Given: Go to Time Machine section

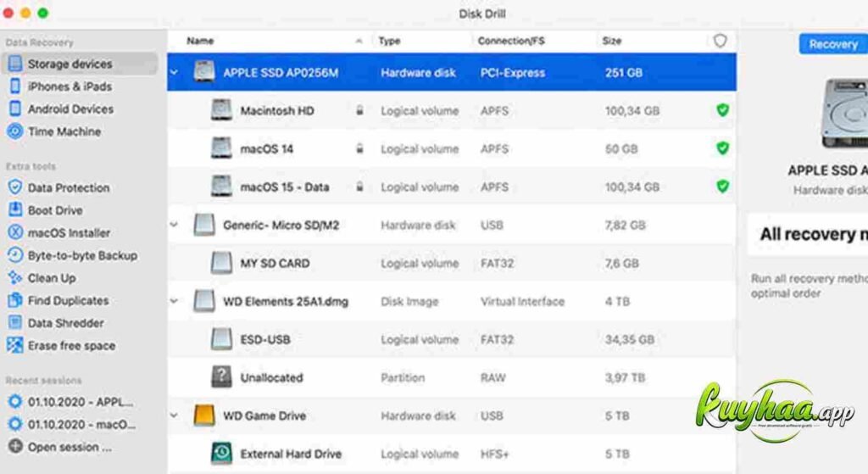Looking at the screenshot, I should pos(64,131).
